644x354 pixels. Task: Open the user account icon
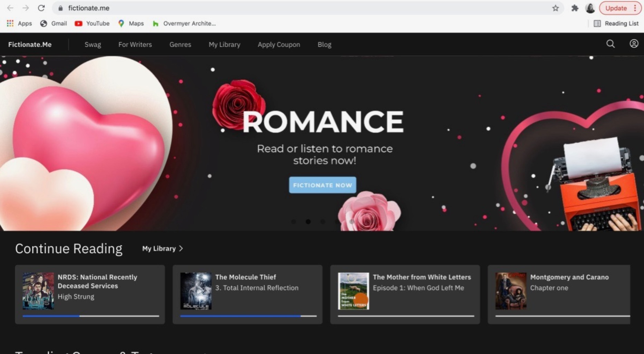pyautogui.click(x=634, y=44)
